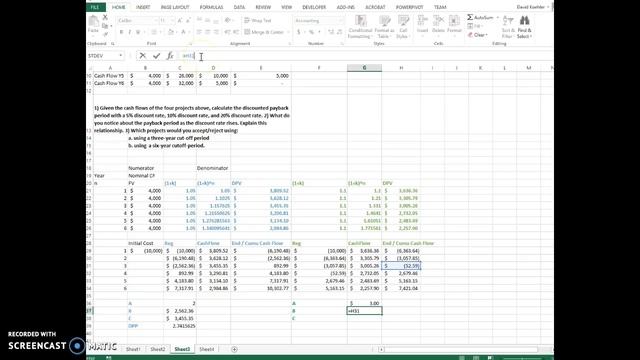Click the Decrease Decimal icon

(339, 32)
